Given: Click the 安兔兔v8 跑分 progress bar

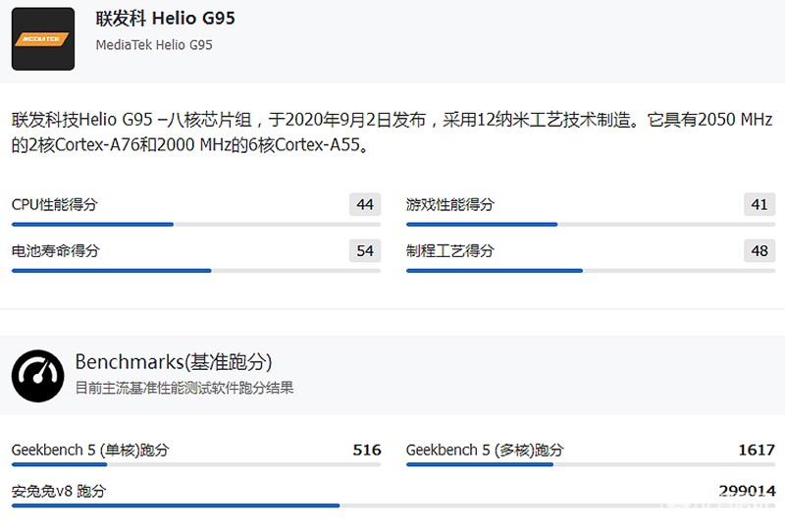Looking at the screenshot, I should [393, 505].
